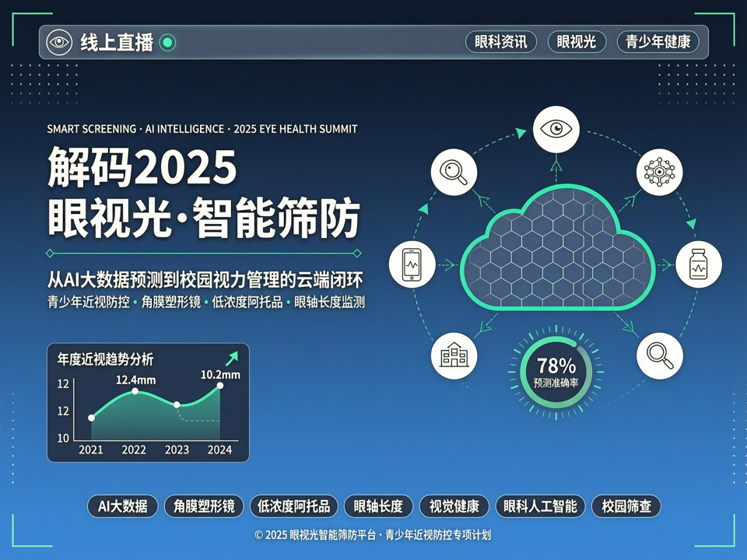747x560 pixels.
Task: Click the 从AI大数据预测到校园视力管理的云端闭环 subtitle
Action: coord(205,280)
